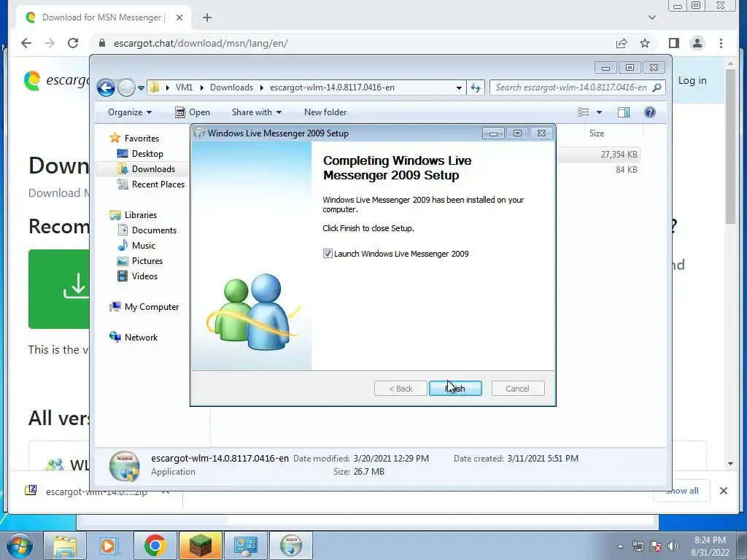Click the Change your view icon in Explorer
Screen dimensions: 747x560
coord(583,112)
